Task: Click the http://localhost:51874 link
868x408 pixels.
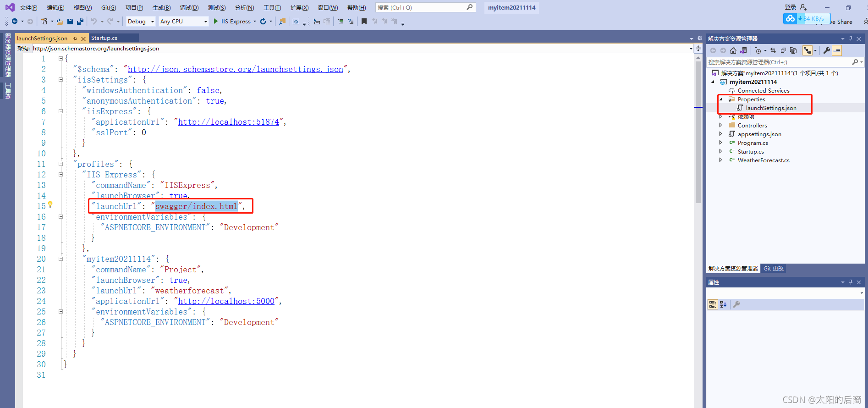Action: click(229, 122)
